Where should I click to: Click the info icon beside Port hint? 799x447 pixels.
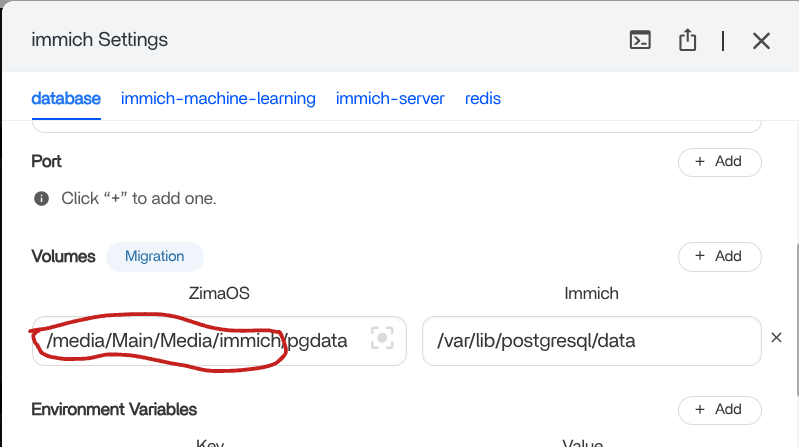[x=41, y=198]
